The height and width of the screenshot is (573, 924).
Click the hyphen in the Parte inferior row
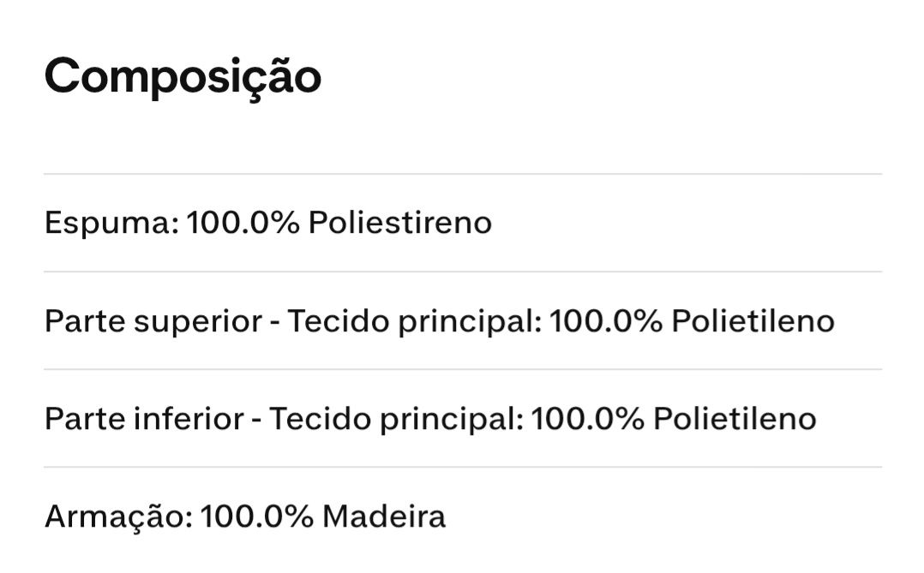[x=256, y=421]
